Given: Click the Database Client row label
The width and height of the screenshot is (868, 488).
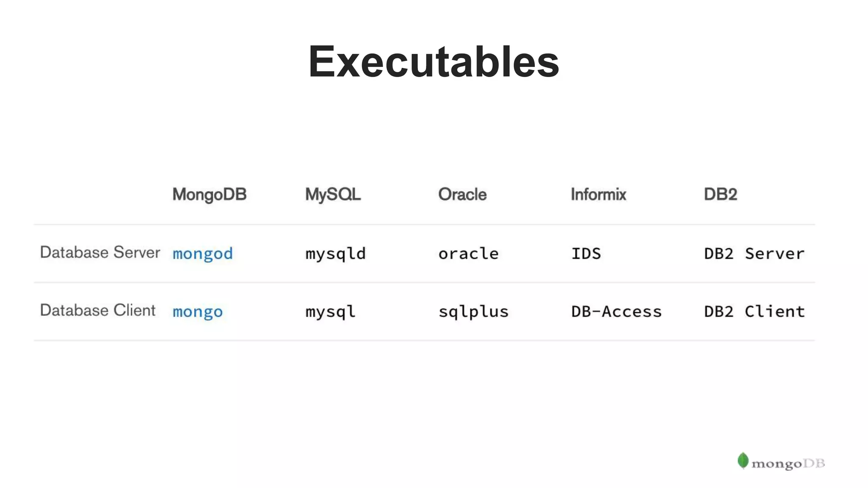Looking at the screenshot, I should pos(98,311).
